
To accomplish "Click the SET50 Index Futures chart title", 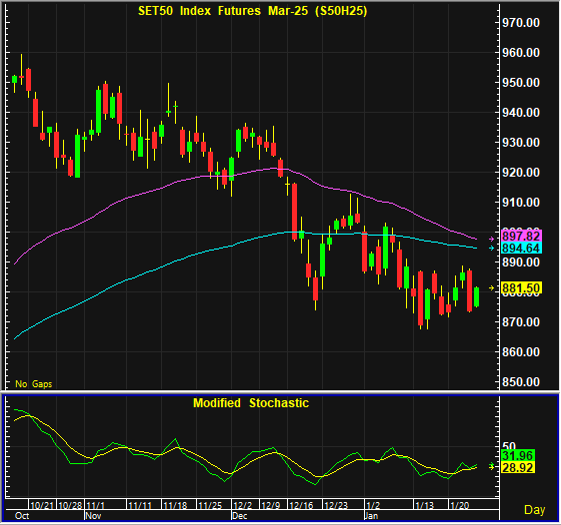I will coord(253,11).
